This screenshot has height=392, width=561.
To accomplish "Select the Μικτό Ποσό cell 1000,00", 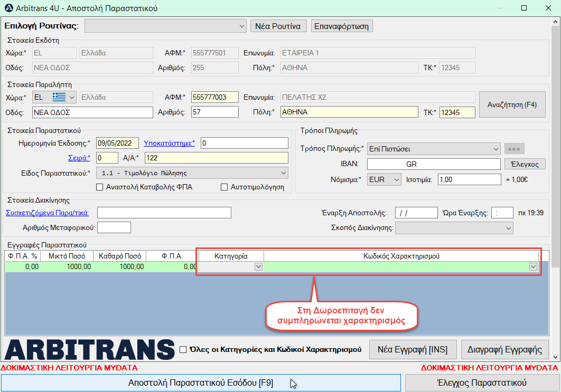I will coord(67,266).
